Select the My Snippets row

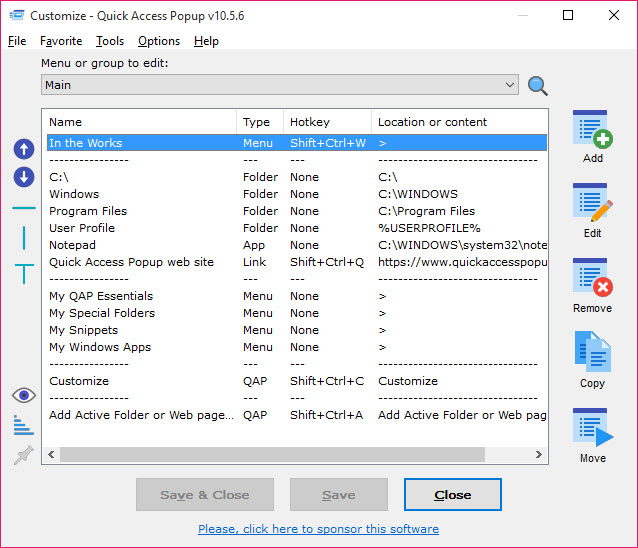point(297,330)
